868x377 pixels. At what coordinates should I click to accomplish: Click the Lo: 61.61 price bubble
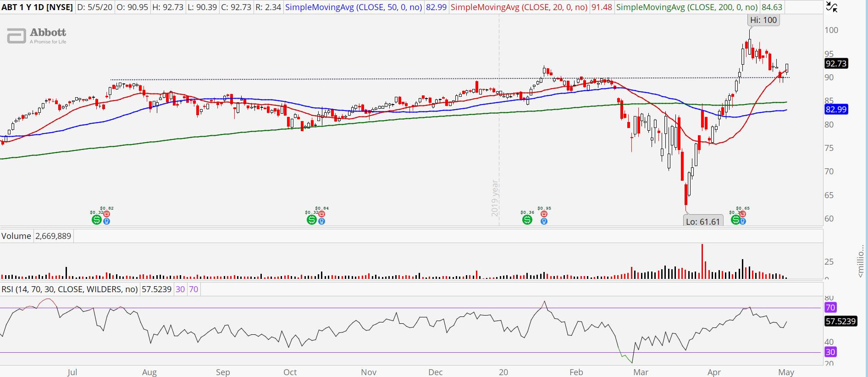tap(703, 222)
